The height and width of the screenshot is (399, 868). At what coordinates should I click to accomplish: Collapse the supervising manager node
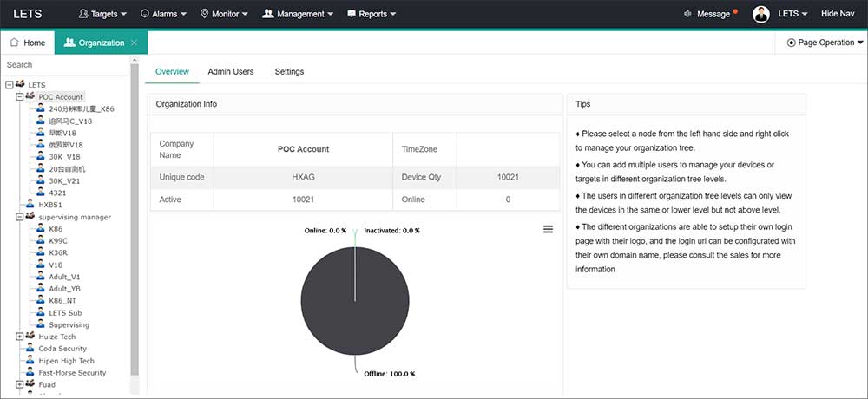(x=20, y=217)
